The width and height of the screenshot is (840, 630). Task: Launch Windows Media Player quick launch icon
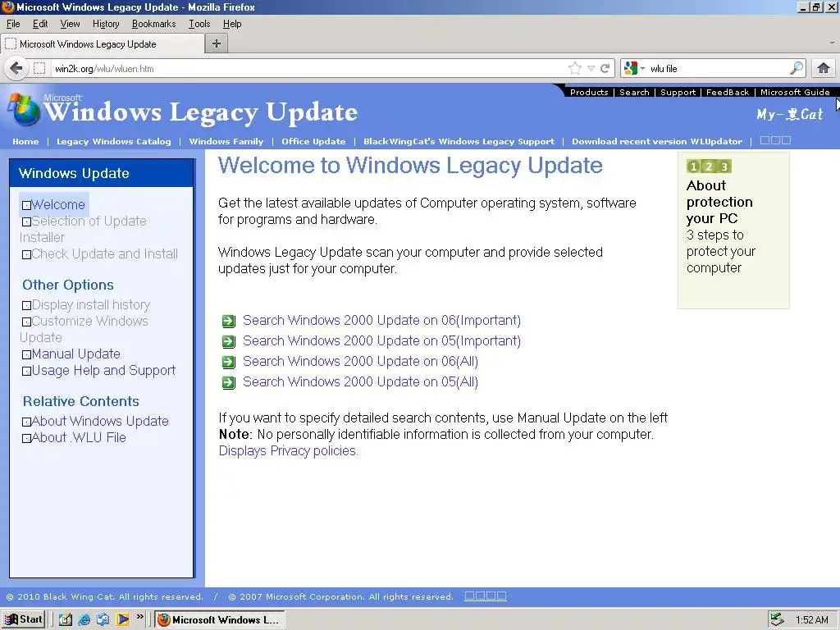(122, 620)
